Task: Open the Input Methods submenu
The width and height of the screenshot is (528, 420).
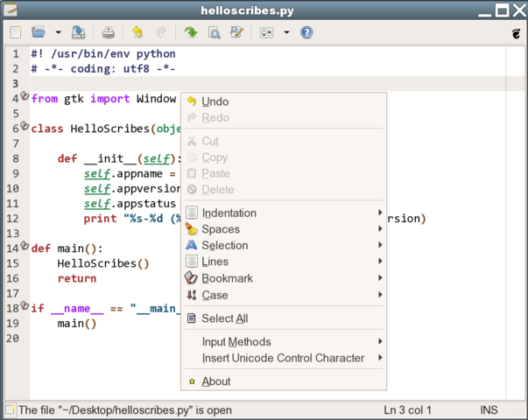Action: [284, 342]
